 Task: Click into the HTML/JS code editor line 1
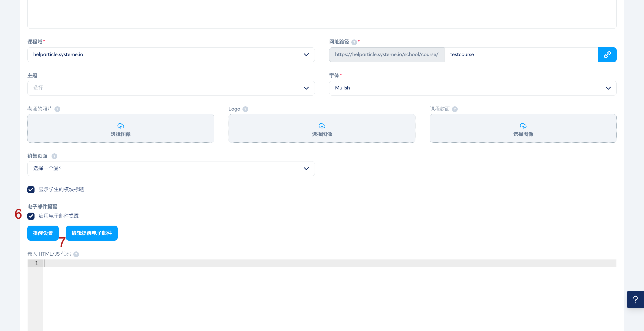325,263
